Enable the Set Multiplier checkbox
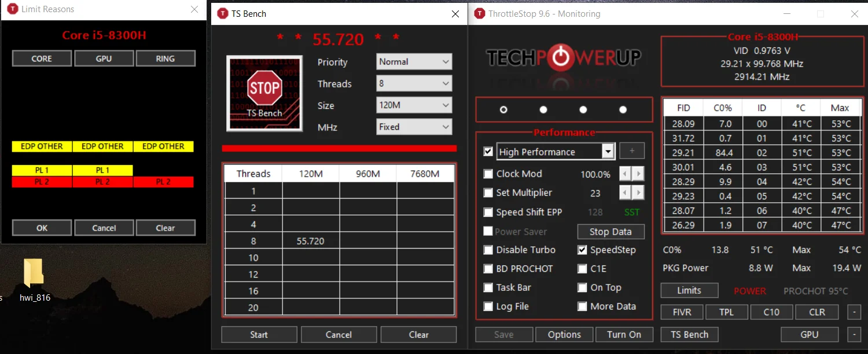Image resolution: width=868 pixels, height=354 pixels. (x=488, y=193)
